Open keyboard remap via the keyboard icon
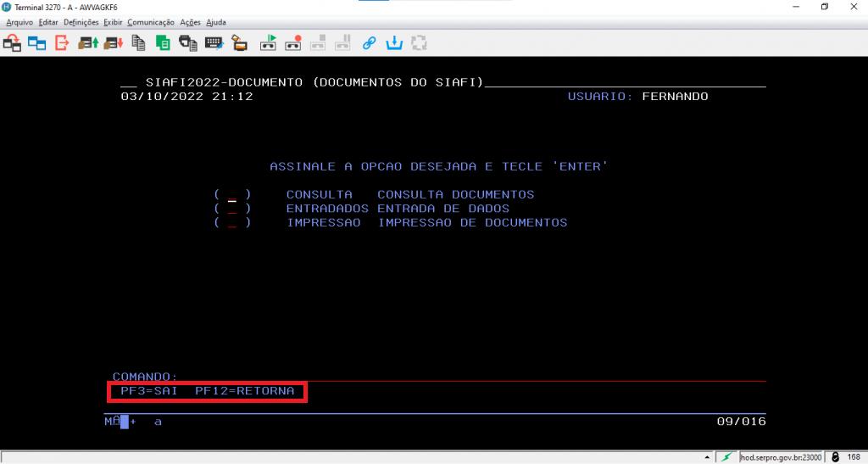 tap(214, 42)
